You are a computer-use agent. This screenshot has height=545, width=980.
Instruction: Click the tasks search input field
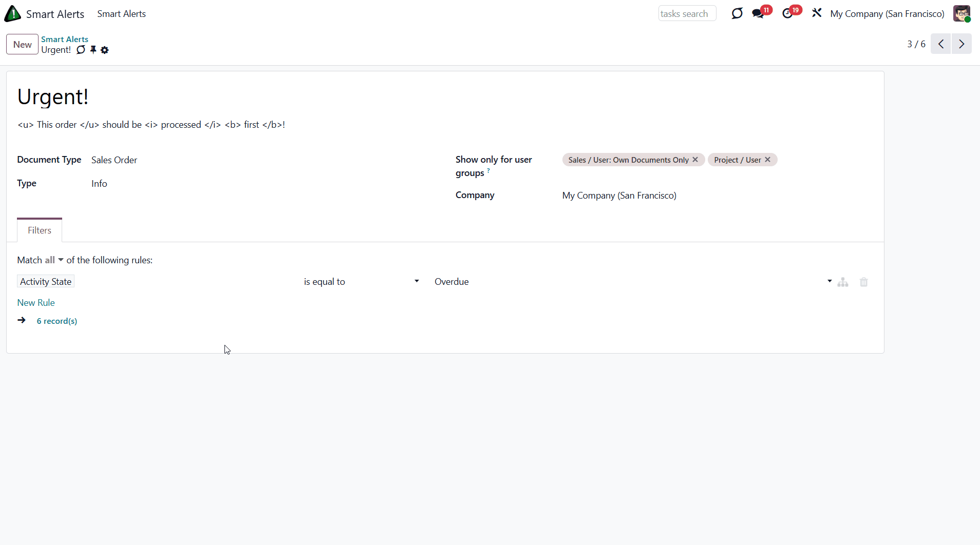(687, 14)
